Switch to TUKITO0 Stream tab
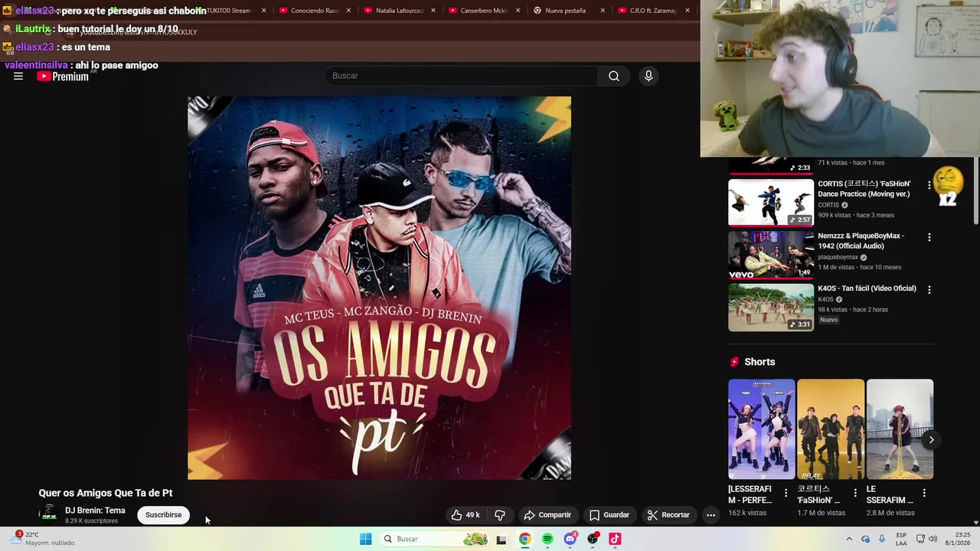Viewport: 980px width, 551px height. (x=230, y=11)
